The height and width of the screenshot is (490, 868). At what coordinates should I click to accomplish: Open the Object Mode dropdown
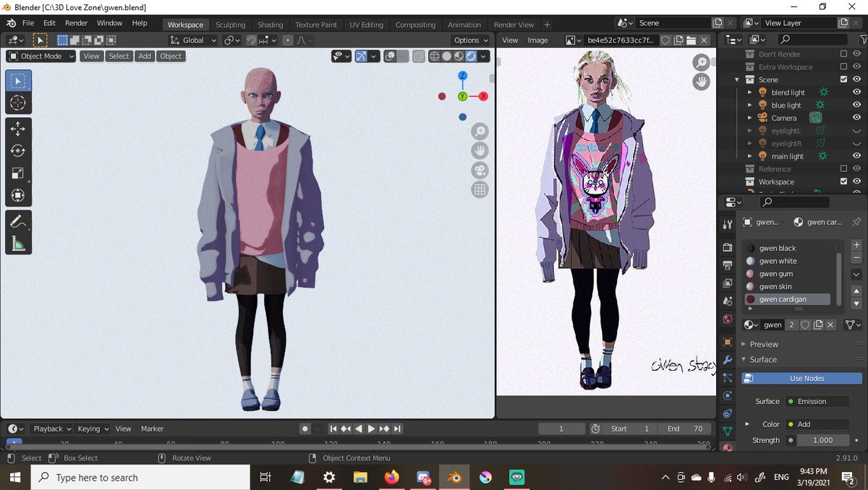(40, 56)
